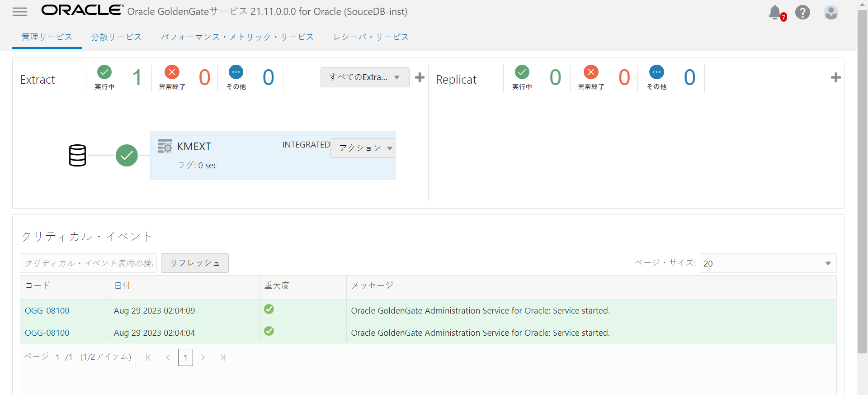
Task: Click the Replicat abended red X icon
Action: click(591, 72)
